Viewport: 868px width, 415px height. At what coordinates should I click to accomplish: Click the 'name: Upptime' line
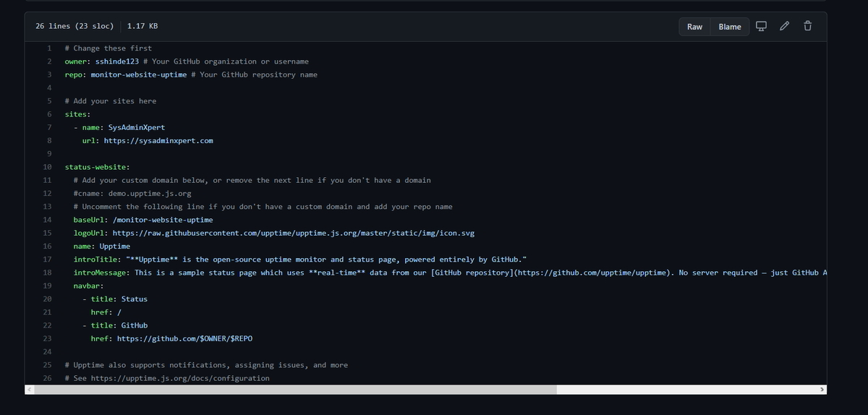click(x=102, y=246)
